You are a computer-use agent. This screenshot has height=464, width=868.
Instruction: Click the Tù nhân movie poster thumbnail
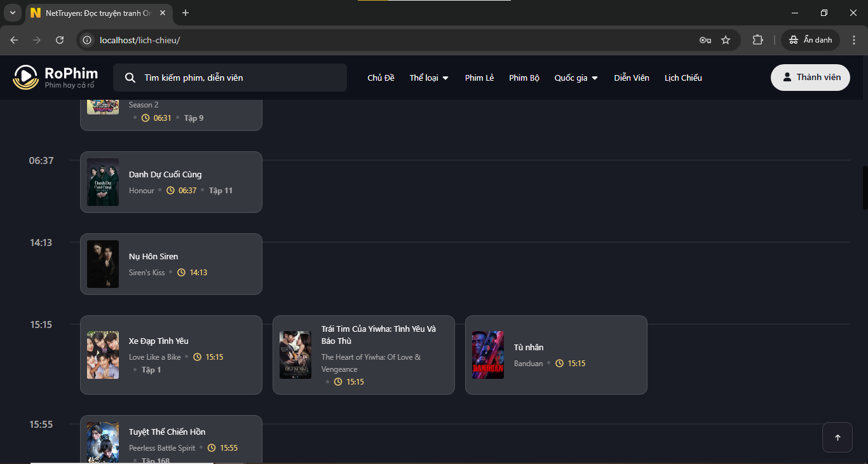click(x=488, y=355)
